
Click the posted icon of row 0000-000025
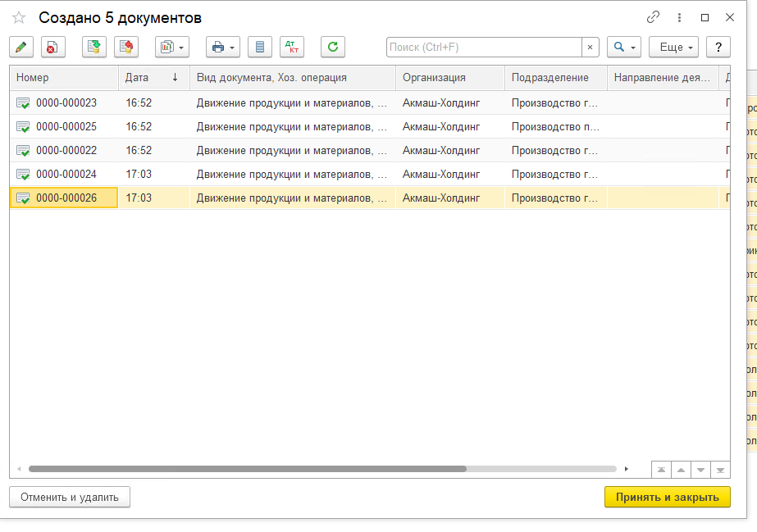(23, 127)
